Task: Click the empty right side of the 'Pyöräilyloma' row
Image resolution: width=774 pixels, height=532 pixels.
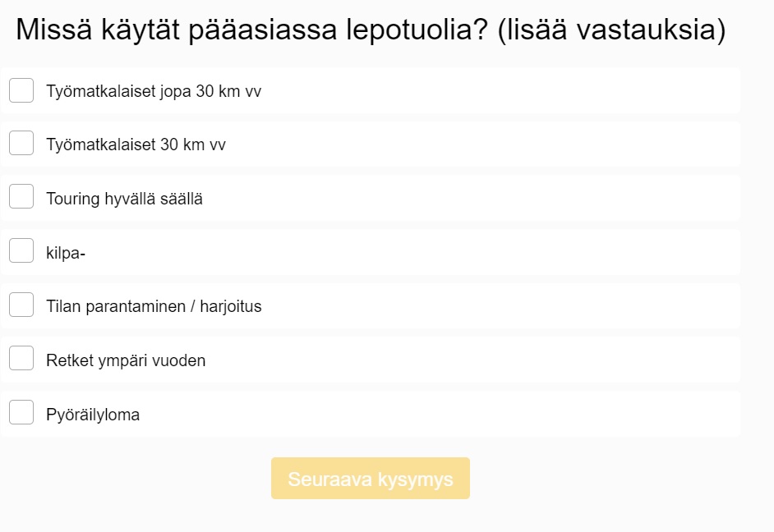Action: click(x=493, y=414)
